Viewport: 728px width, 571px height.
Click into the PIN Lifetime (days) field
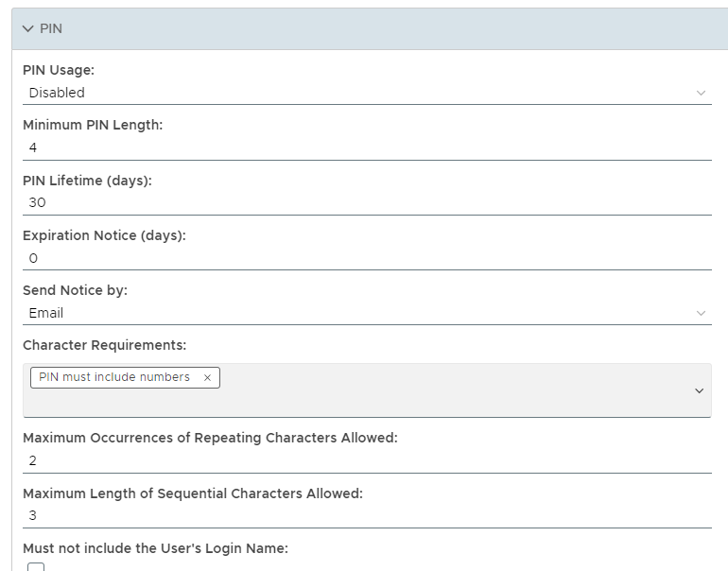pyautogui.click(x=367, y=202)
